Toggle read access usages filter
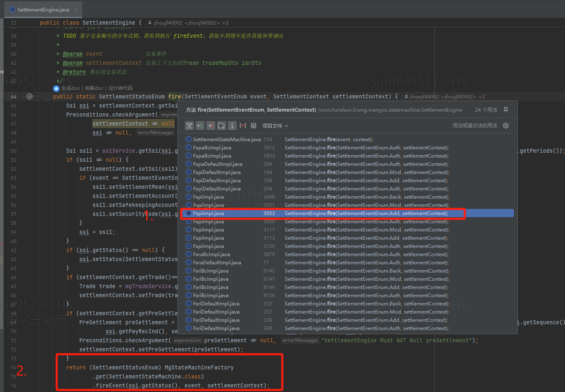Screen dimensions: 565x392 (200, 126)
